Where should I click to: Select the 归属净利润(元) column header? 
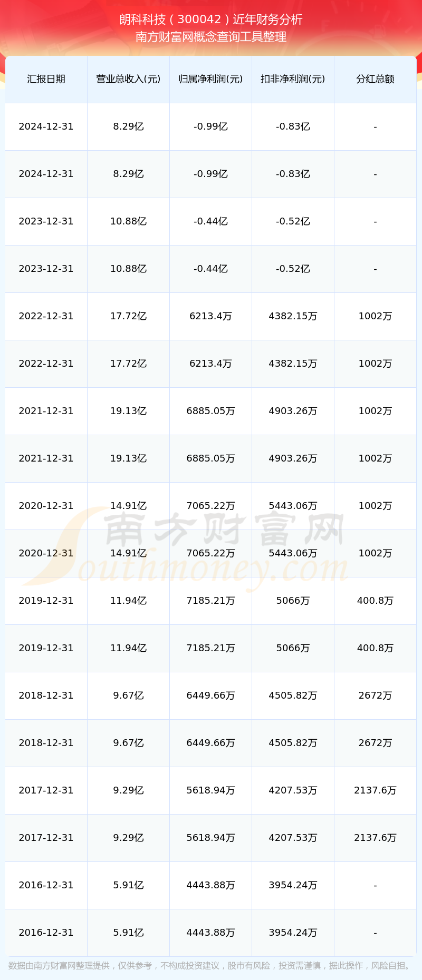pos(210,79)
